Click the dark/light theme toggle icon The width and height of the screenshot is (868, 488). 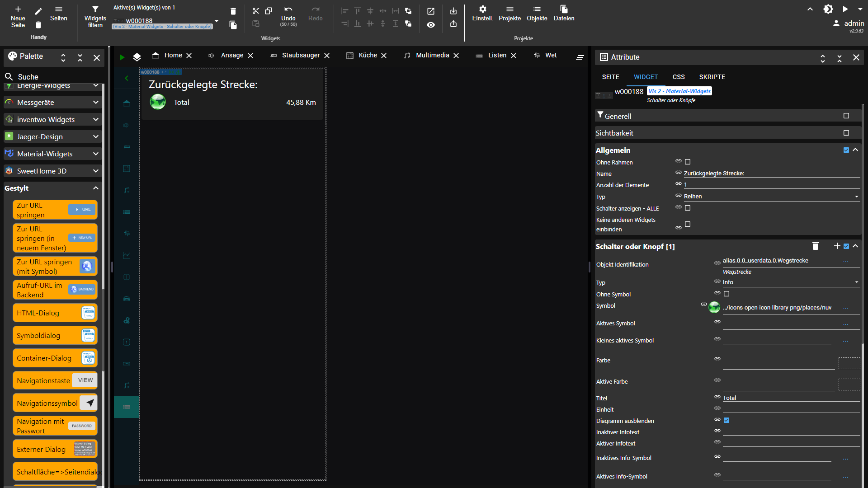[828, 9]
